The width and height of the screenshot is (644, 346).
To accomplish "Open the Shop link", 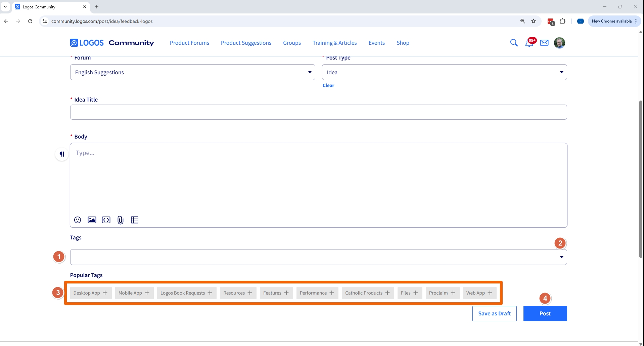I will (x=403, y=43).
